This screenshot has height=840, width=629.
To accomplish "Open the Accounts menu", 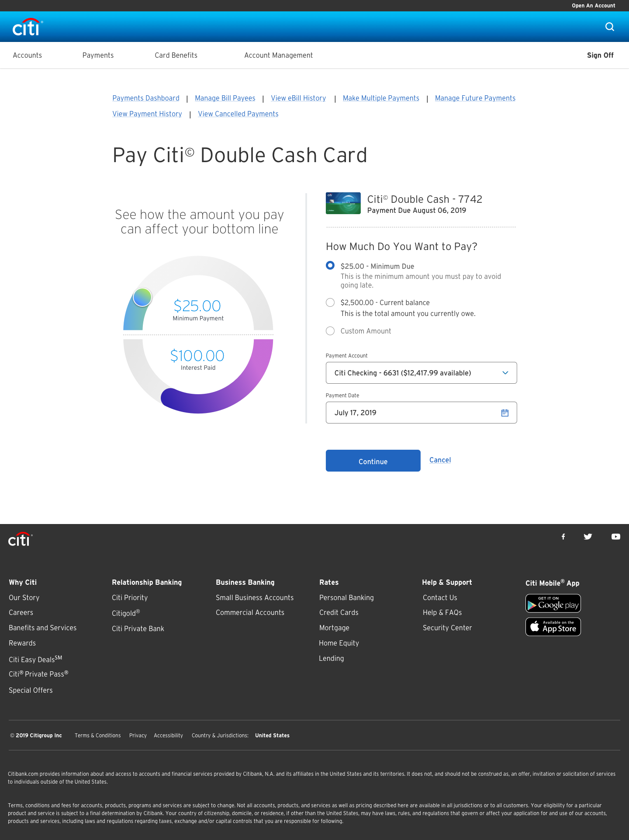I will tap(28, 55).
